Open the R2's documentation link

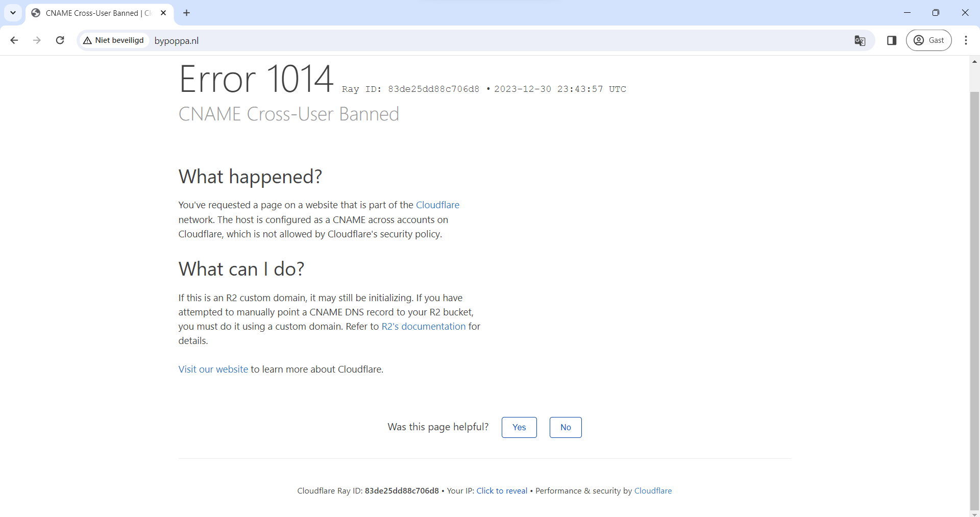(x=424, y=326)
